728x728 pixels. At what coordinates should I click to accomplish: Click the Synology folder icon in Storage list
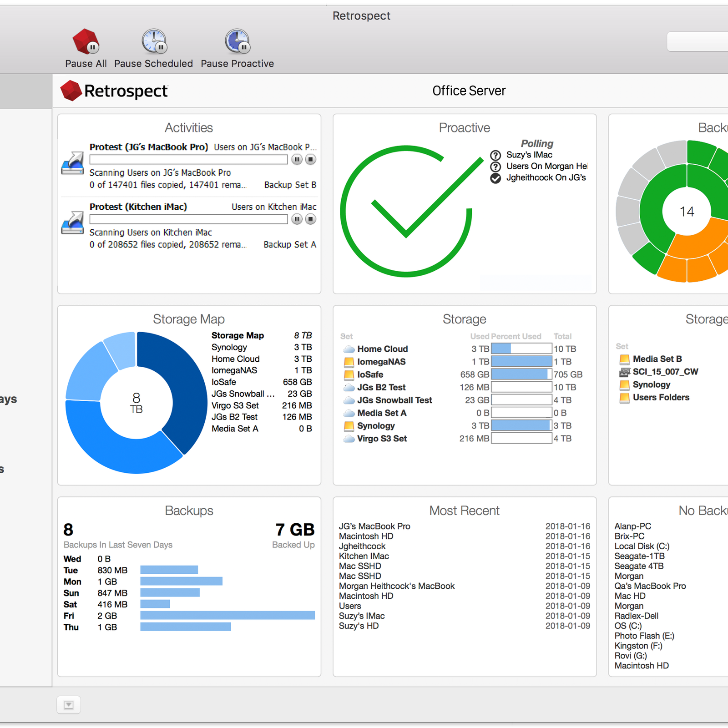[x=349, y=426]
